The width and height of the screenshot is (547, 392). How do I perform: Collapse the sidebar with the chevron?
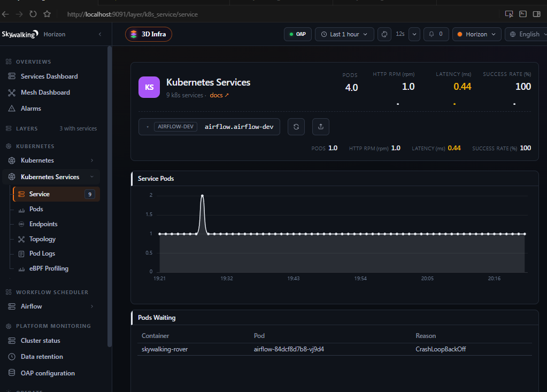coord(100,34)
